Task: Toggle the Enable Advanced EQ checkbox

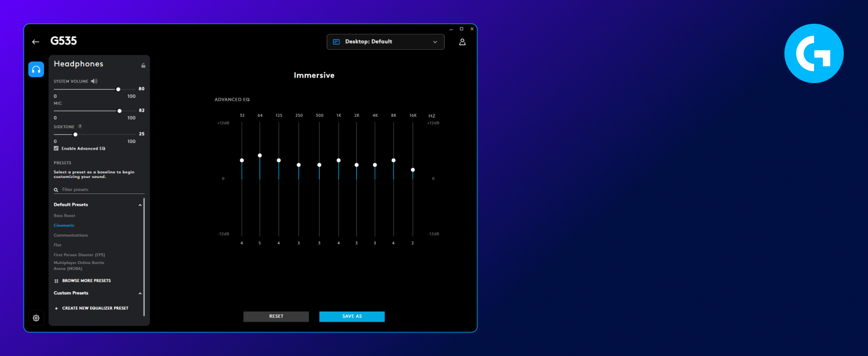Action: pos(56,148)
